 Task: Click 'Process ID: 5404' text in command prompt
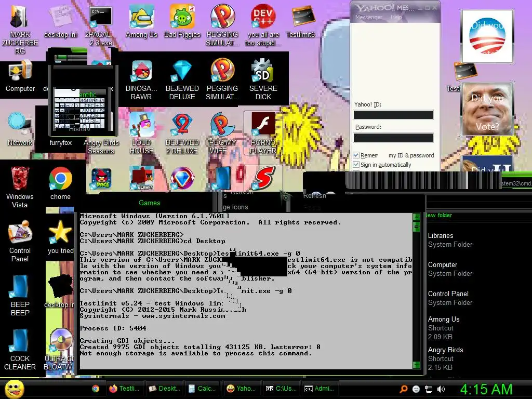(x=113, y=328)
